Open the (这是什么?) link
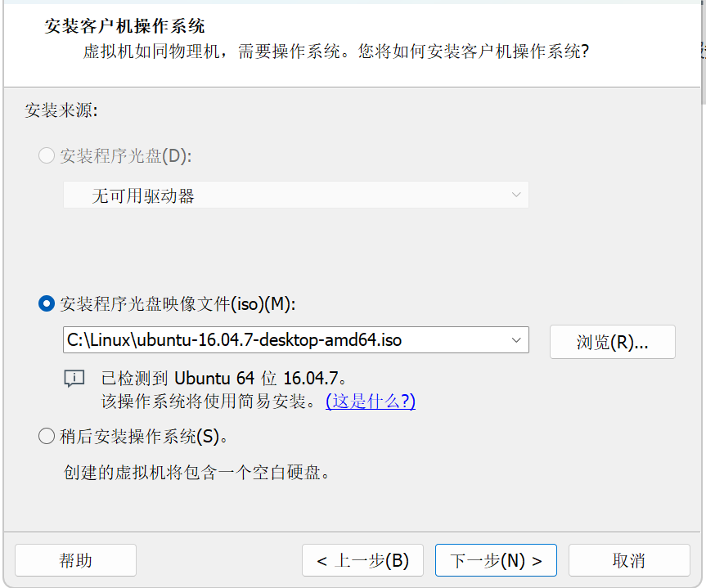 click(370, 401)
